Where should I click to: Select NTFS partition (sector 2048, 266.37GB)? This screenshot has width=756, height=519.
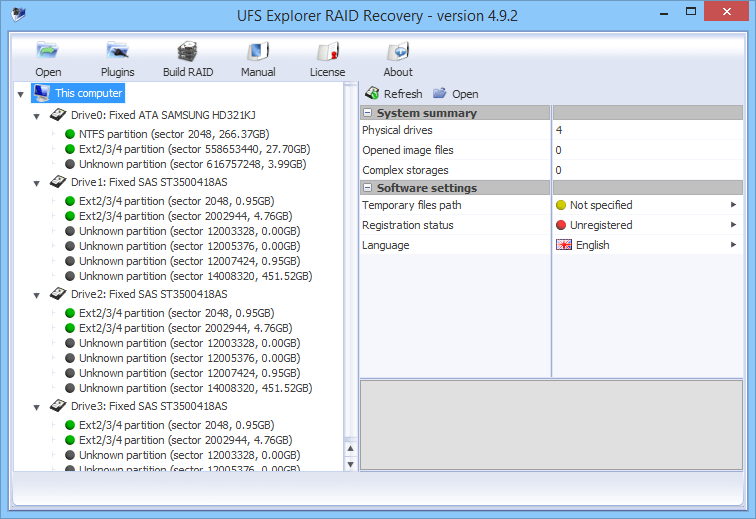(174, 134)
